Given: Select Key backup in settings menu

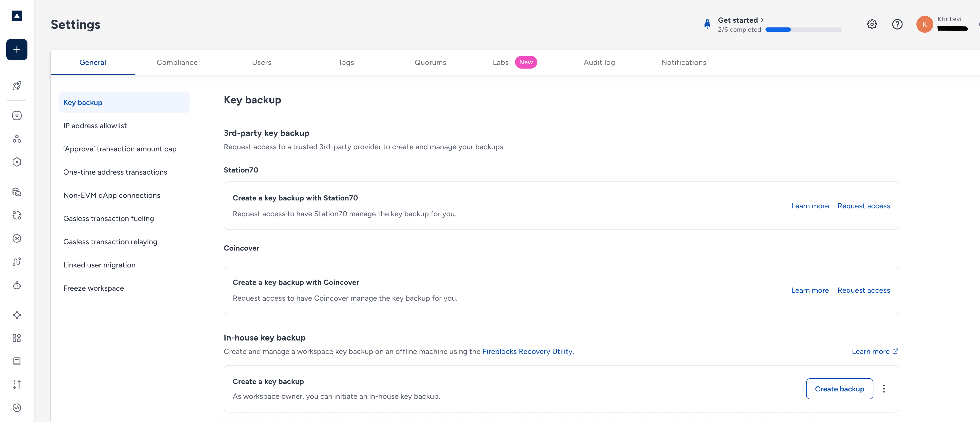Looking at the screenshot, I should (x=124, y=102).
